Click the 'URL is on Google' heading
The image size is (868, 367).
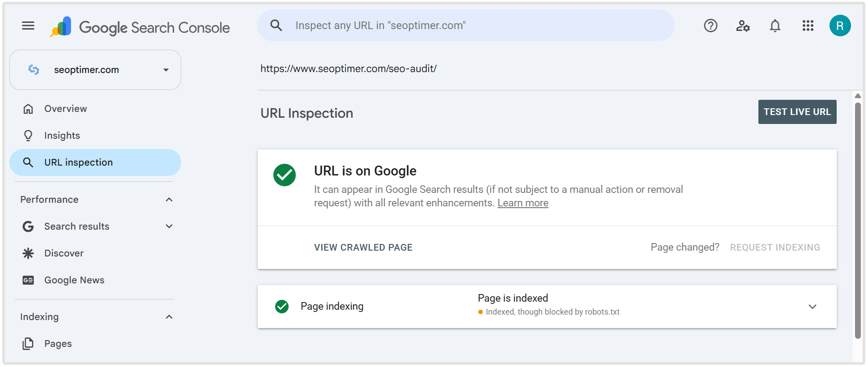pyautogui.click(x=365, y=171)
